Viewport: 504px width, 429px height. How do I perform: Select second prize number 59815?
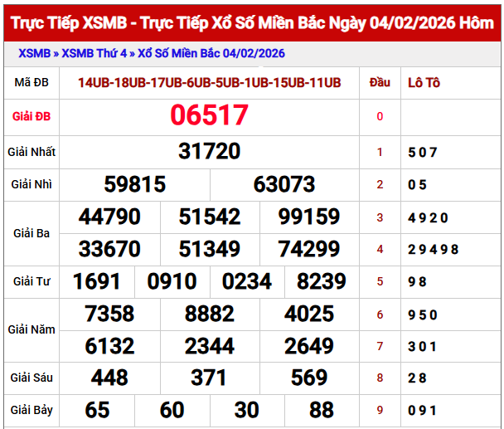pos(135,184)
